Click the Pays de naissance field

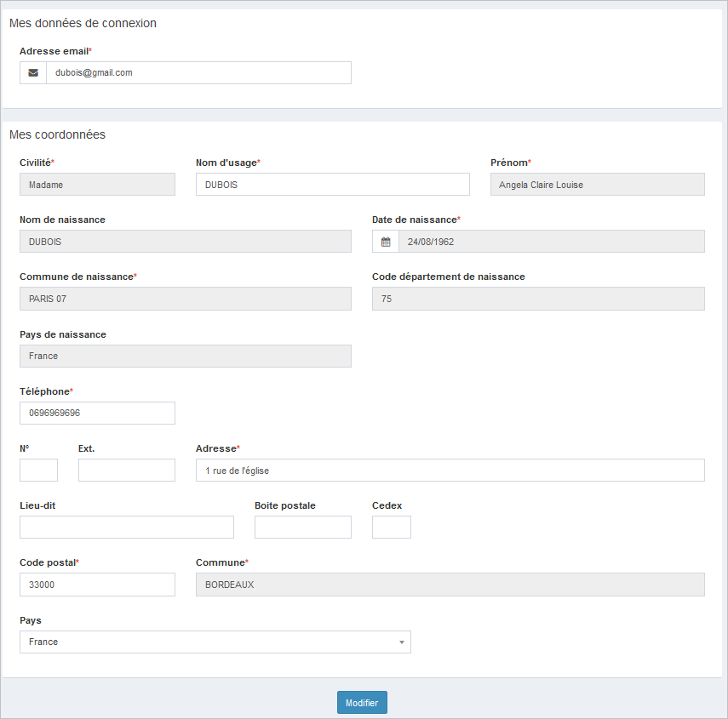click(x=185, y=356)
